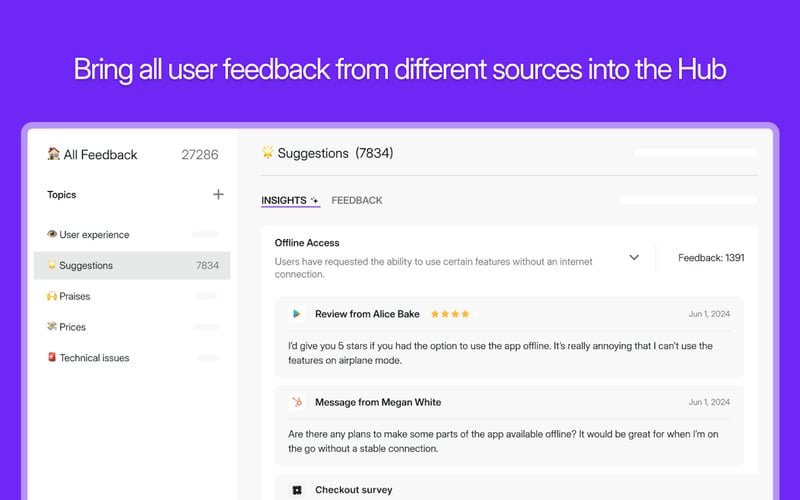Image resolution: width=800 pixels, height=500 pixels.
Task: Click the star icon beside Suggestions topic
Action: (52, 265)
